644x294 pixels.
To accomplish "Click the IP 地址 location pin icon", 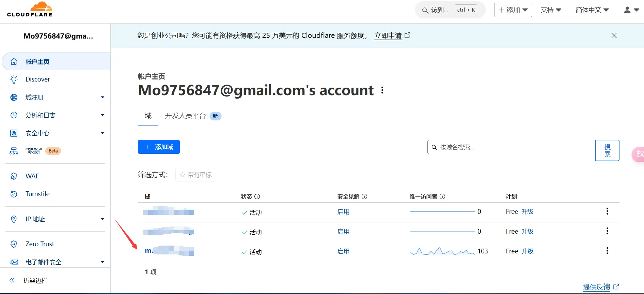I will (14, 219).
